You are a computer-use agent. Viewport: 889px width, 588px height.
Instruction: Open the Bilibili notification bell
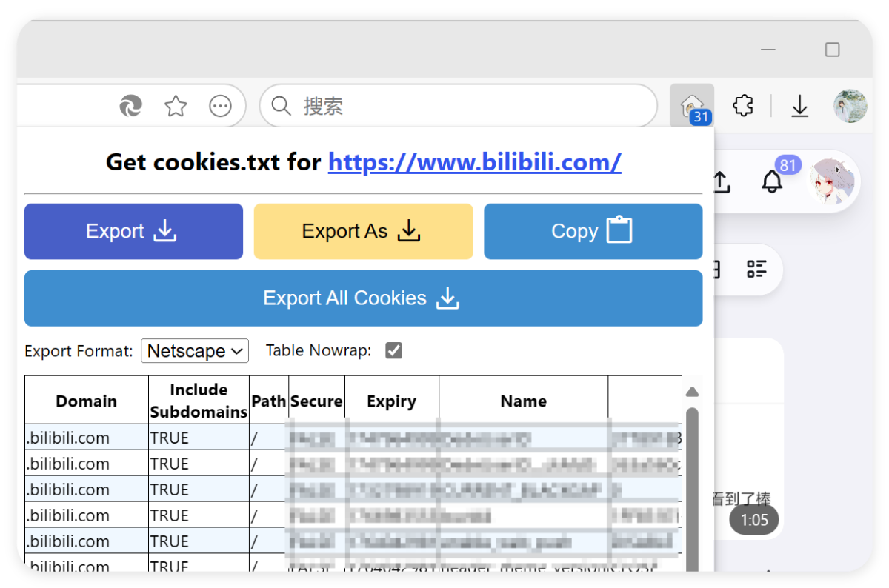click(x=771, y=181)
